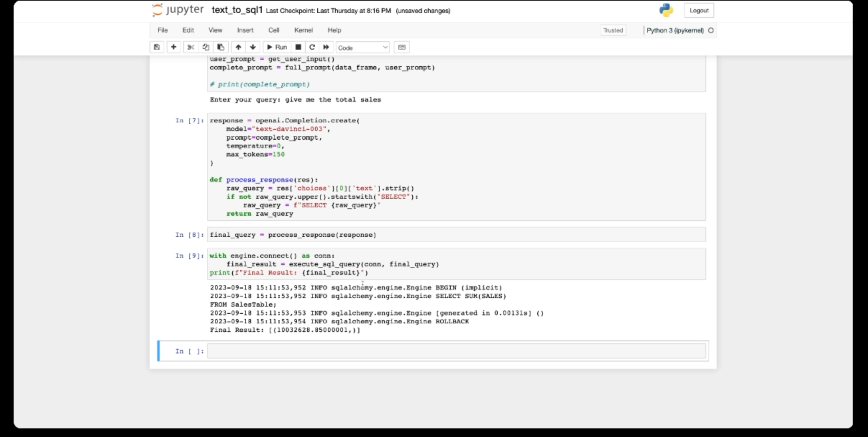
Task: Interrupt the kernel with stop icon
Action: [298, 47]
